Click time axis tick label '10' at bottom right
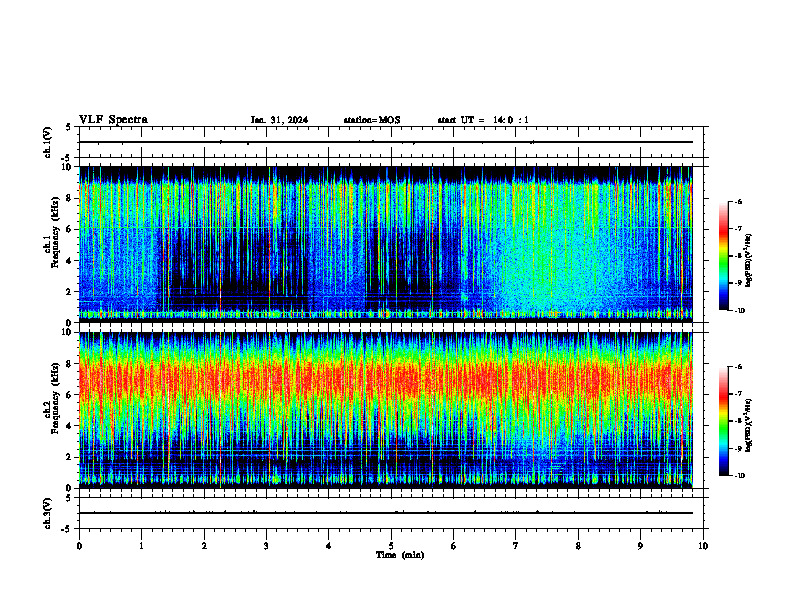The height and width of the screenshot is (612, 792). tap(703, 546)
